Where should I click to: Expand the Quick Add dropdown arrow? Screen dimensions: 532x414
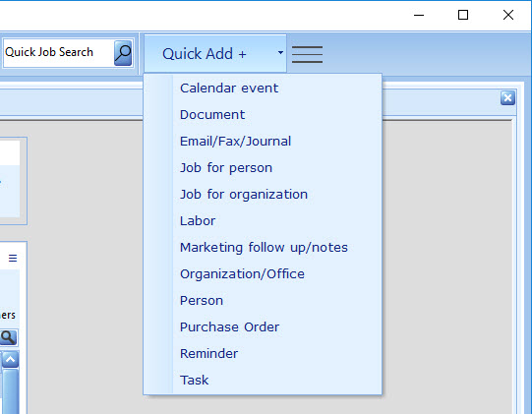(280, 52)
